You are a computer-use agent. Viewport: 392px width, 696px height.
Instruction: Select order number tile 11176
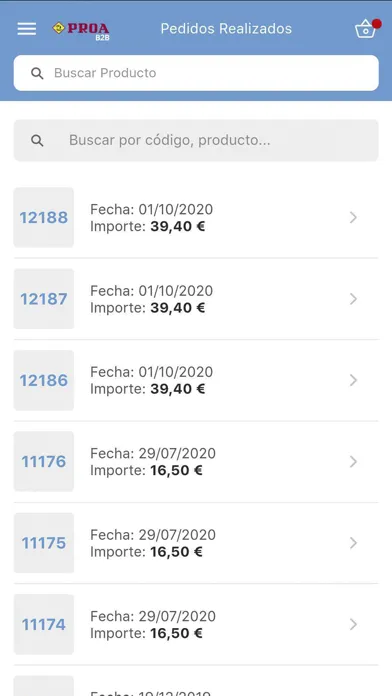pos(44,462)
